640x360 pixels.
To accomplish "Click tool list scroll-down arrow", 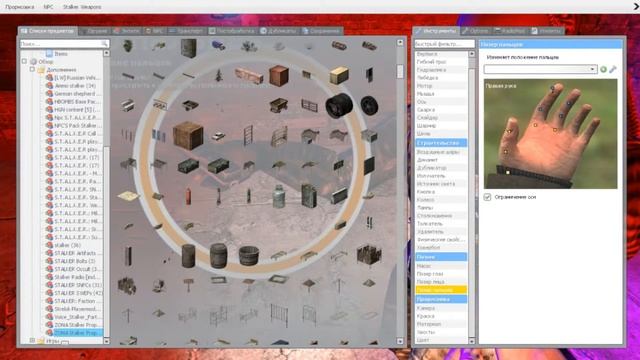I will click(472, 341).
